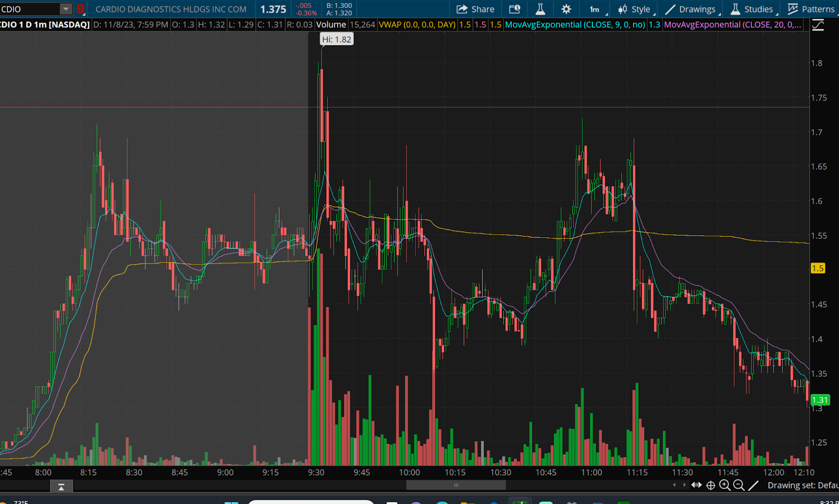
Task: Click the CDIO symbol input field
Action: (x=30, y=9)
